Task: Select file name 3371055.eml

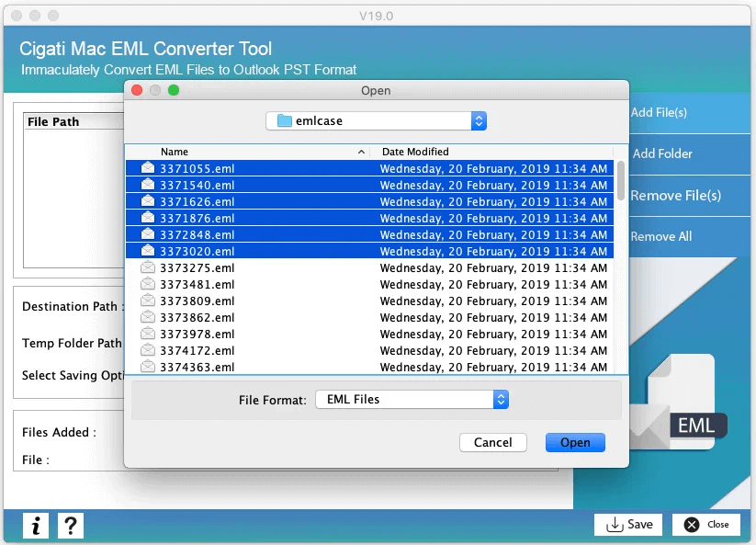Action: [x=197, y=169]
